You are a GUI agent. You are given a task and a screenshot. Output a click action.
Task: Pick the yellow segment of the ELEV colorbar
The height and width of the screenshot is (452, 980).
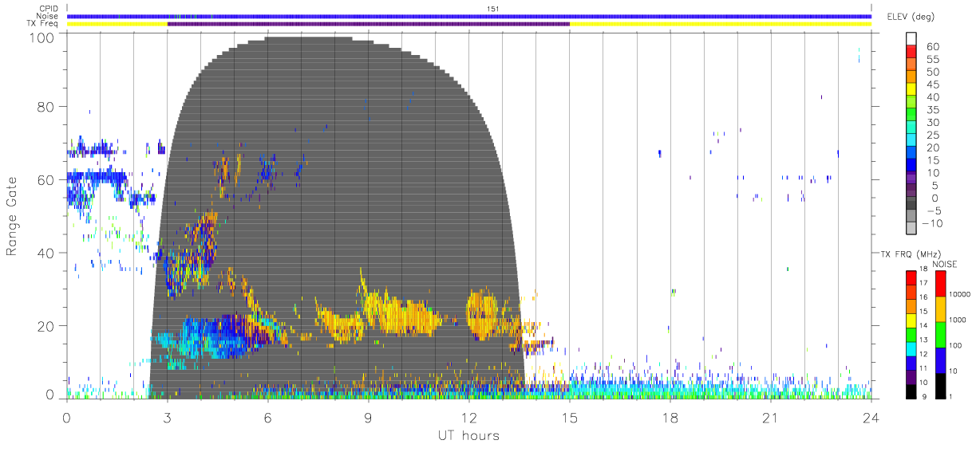(x=913, y=91)
